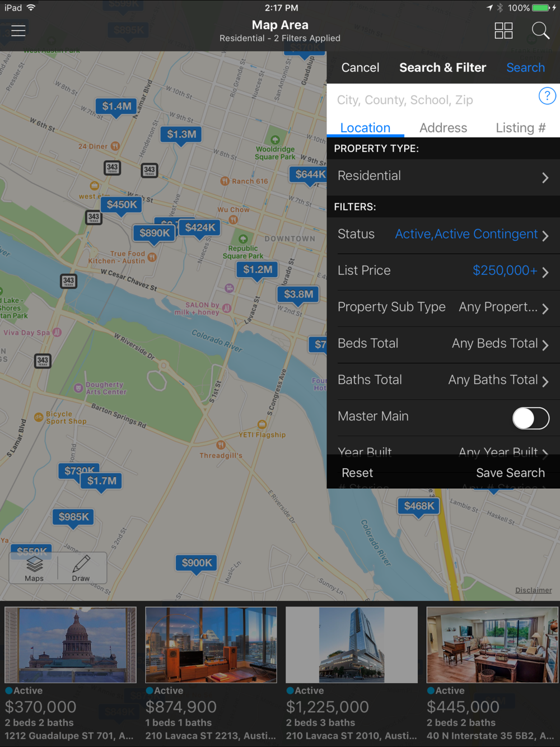Select the $985K price pin
This screenshot has width=560, height=747.
click(x=74, y=517)
